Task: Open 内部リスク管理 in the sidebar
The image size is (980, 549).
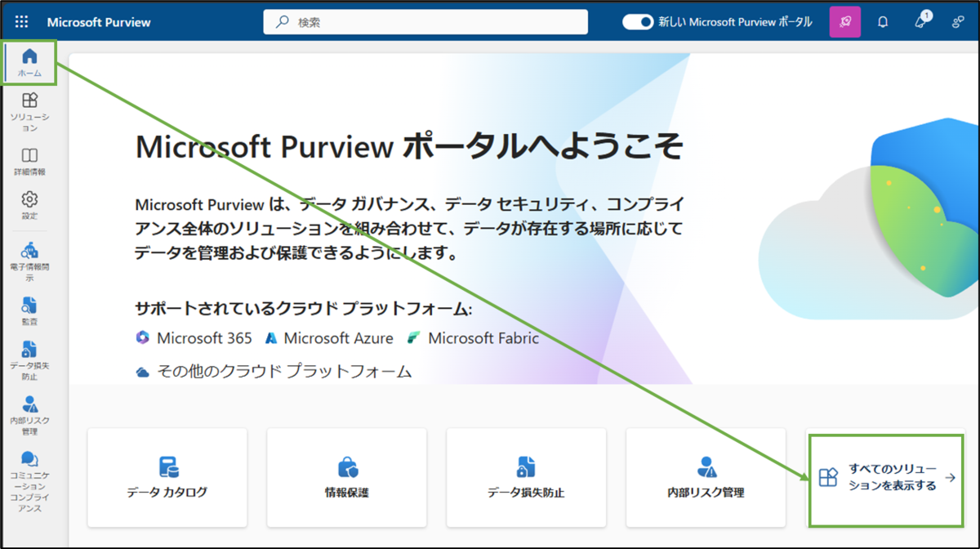Action: click(x=29, y=415)
